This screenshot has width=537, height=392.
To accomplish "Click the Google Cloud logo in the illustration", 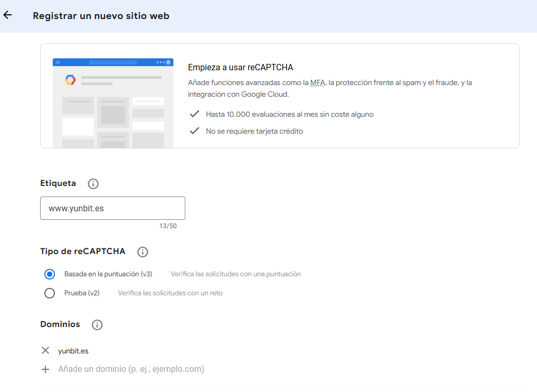I will (70, 80).
